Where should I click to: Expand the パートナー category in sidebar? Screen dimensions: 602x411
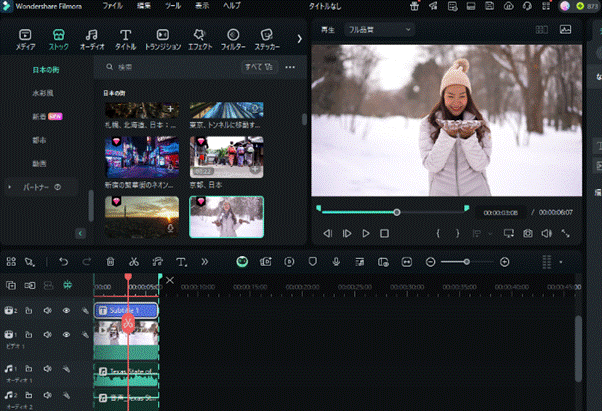coord(11,187)
